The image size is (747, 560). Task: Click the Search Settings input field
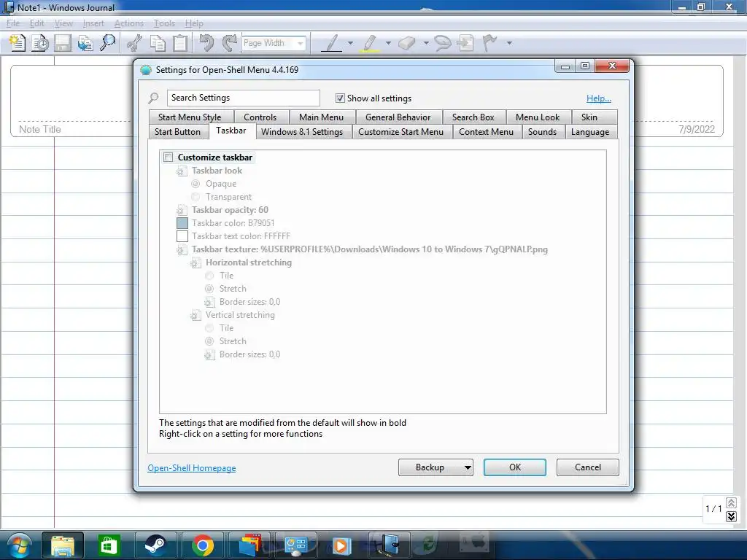point(244,98)
